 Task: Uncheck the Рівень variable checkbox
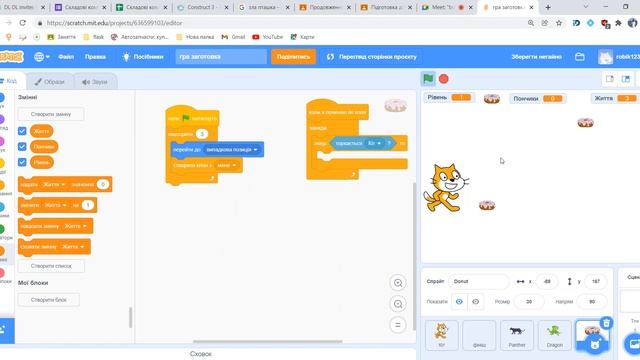pyautogui.click(x=22, y=162)
